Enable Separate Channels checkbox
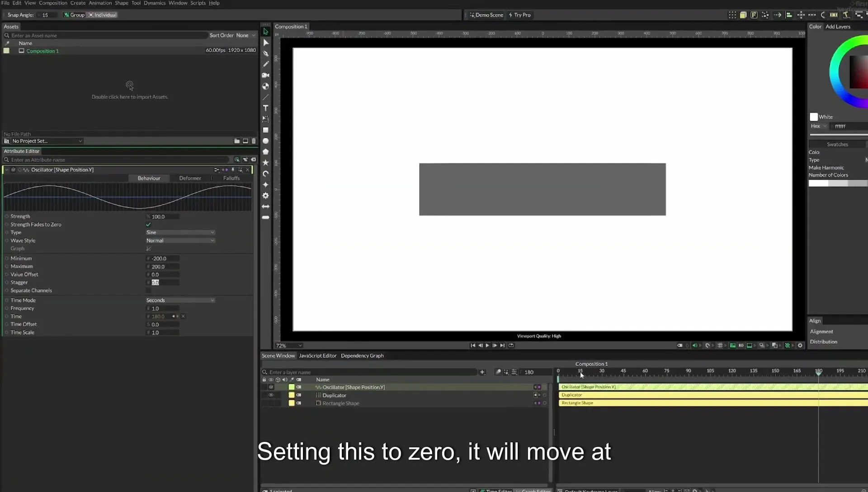 pos(148,291)
